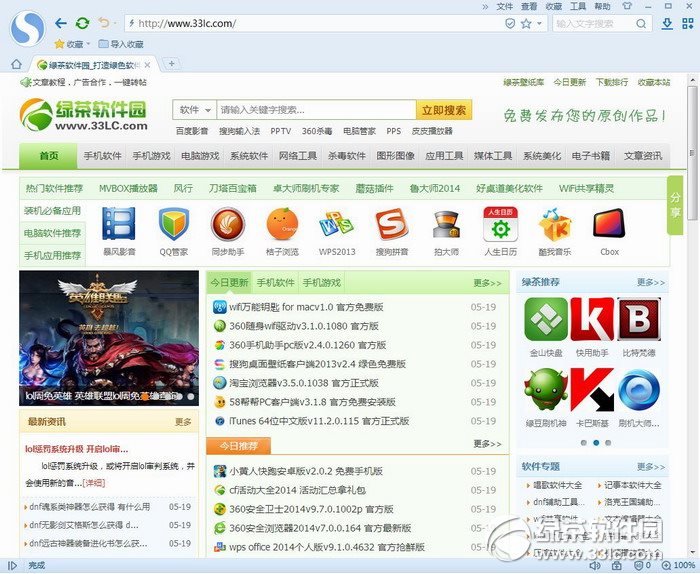The width and height of the screenshot is (700, 574).
Task: Expand the address bar dropdown arrow
Action: tap(539, 24)
